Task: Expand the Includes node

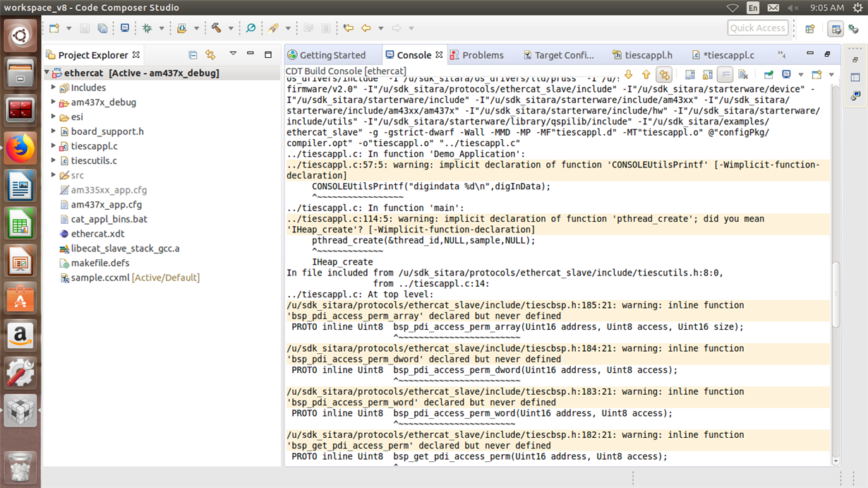Action: click(x=54, y=88)
